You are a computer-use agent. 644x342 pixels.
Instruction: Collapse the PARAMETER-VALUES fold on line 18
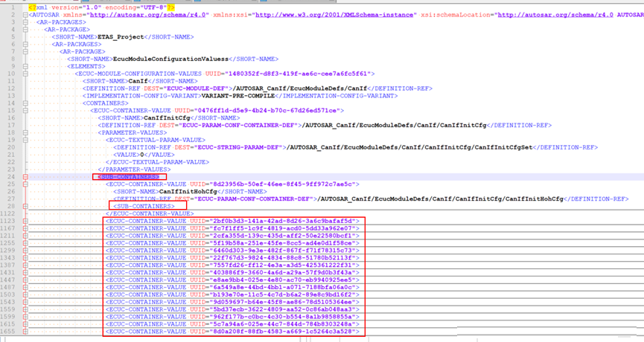coord(24,132)
